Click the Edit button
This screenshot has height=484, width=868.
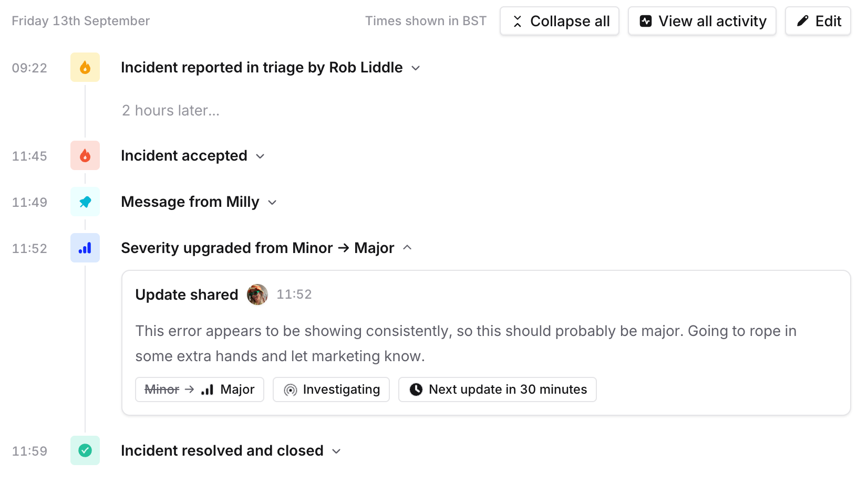[x=818, y=21]
